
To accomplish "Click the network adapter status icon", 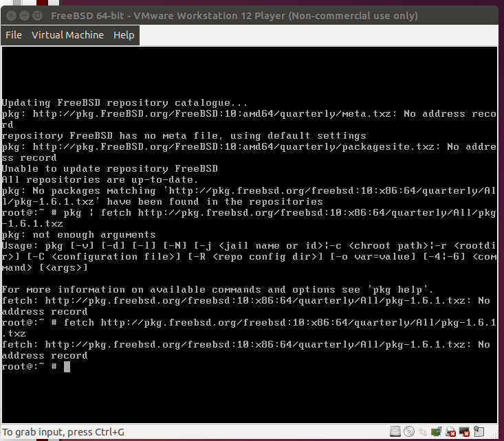I will [423, 432].
